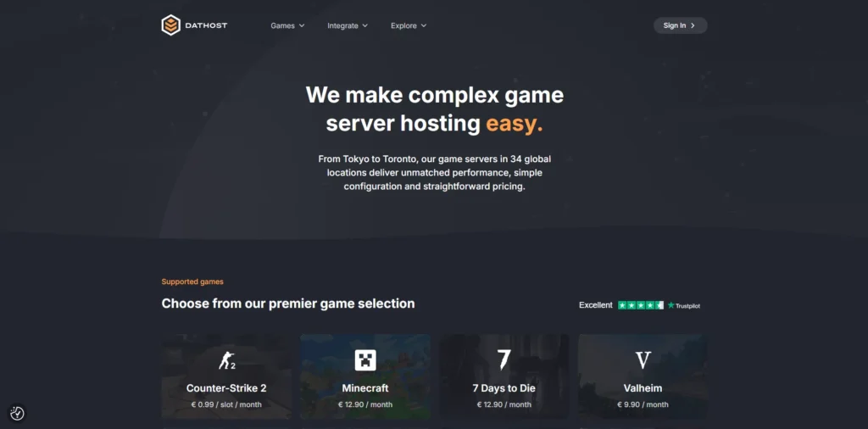
Task: Click the orange 'easy.' headline word
Action: coord(515,124)
